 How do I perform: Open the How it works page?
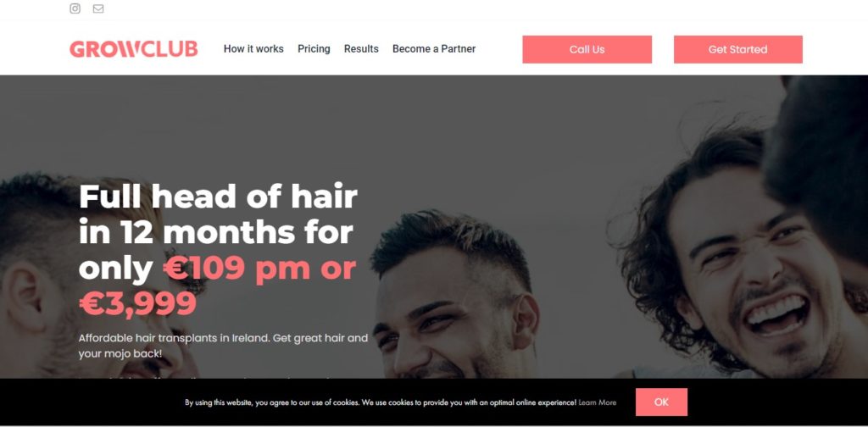[x=253, y=48]
